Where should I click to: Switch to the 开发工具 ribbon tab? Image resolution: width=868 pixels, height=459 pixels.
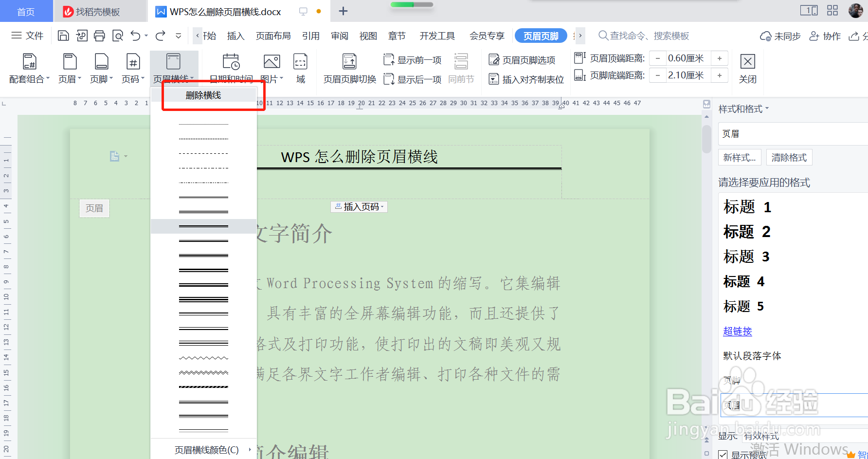coord(437,36)
